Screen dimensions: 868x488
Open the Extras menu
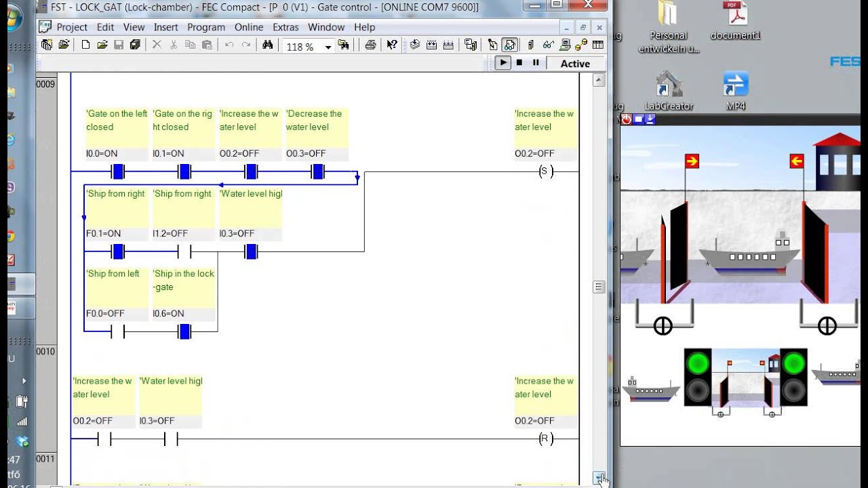pyautogui.click(x=285, y=27)
